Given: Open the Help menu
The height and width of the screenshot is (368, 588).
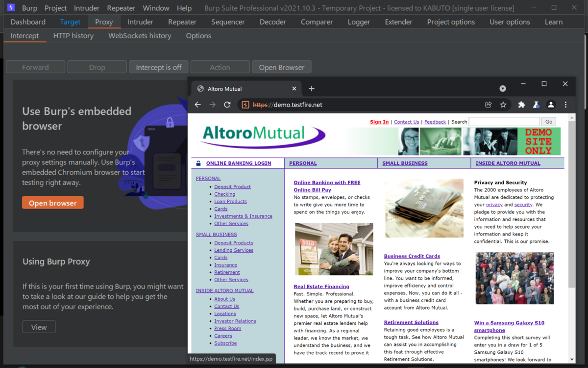Looking at the screenshot, I should point(184,8).
